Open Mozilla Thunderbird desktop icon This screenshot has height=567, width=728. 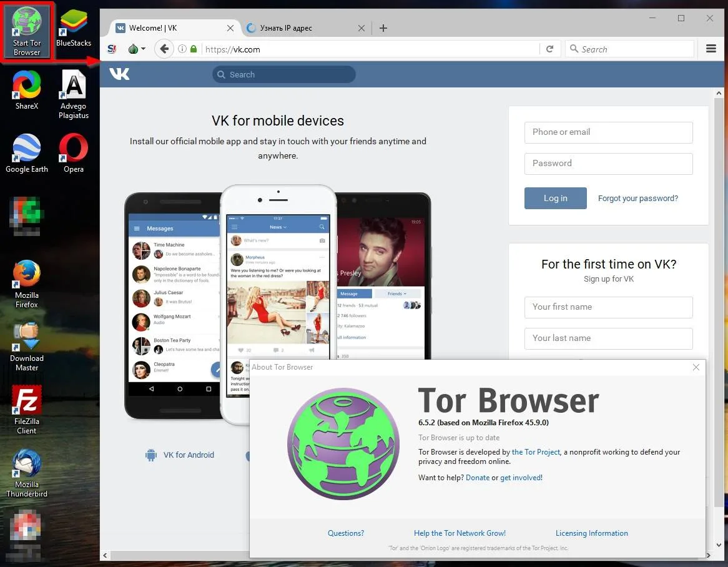[x=26, y=474]
